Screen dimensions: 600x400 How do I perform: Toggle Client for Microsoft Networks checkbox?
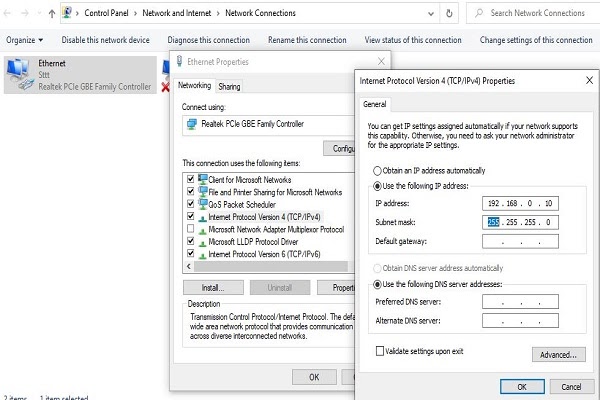pos(190,179)
